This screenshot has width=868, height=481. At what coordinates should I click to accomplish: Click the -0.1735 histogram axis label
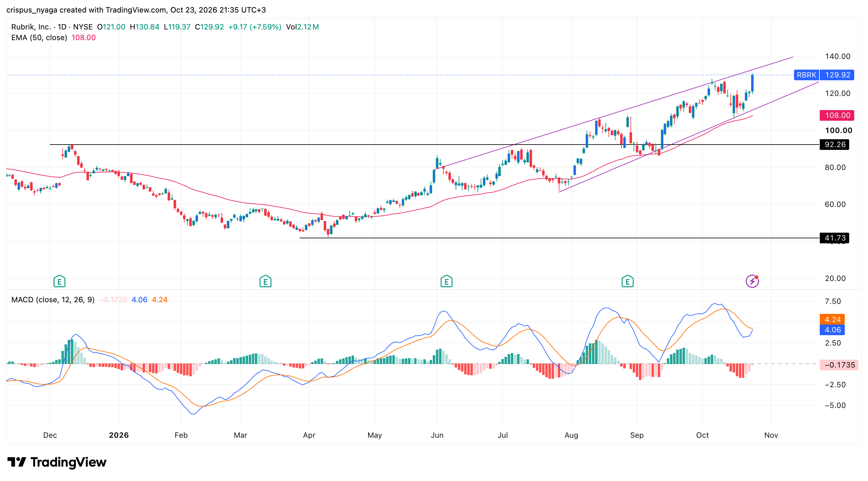[839, 365]
